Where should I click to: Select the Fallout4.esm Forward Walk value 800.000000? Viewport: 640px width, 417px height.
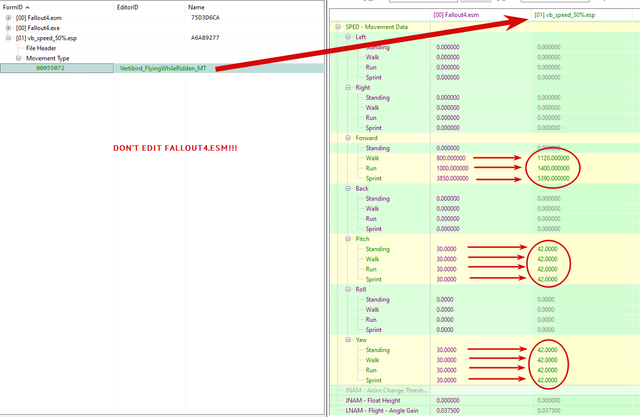coord(451,158)
